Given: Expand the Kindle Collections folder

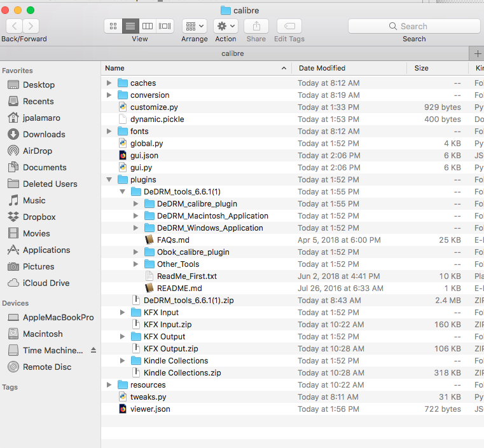Looking at the screenshot, I should tap(123, 360).
